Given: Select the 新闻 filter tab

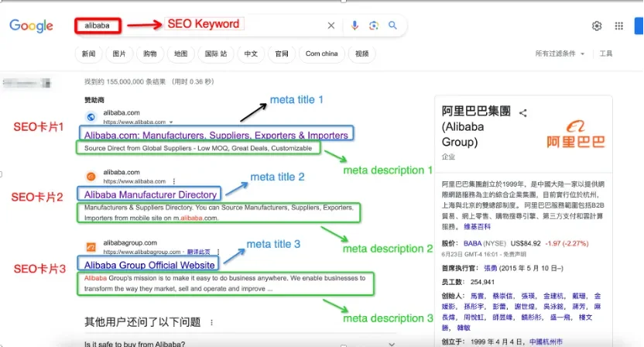Looking at the screenshot, I should click(x=87, y=53).
